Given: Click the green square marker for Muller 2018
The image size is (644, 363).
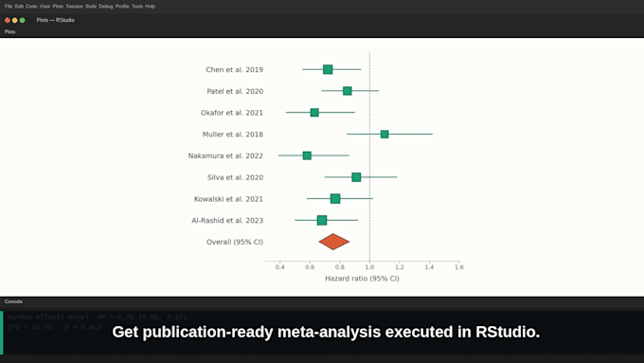Looking at the screenshot, I should click(x=385, y=134).
